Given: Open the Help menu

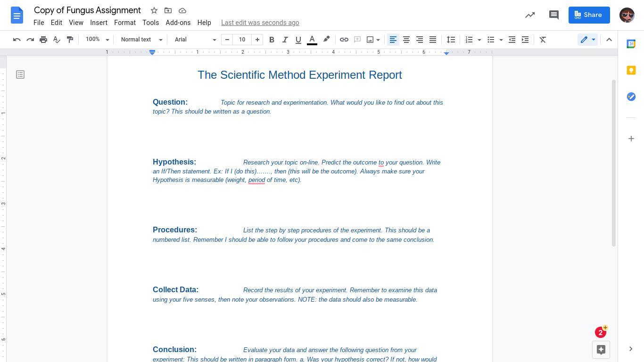Looking at the screenshot, I should coord(204,23).
